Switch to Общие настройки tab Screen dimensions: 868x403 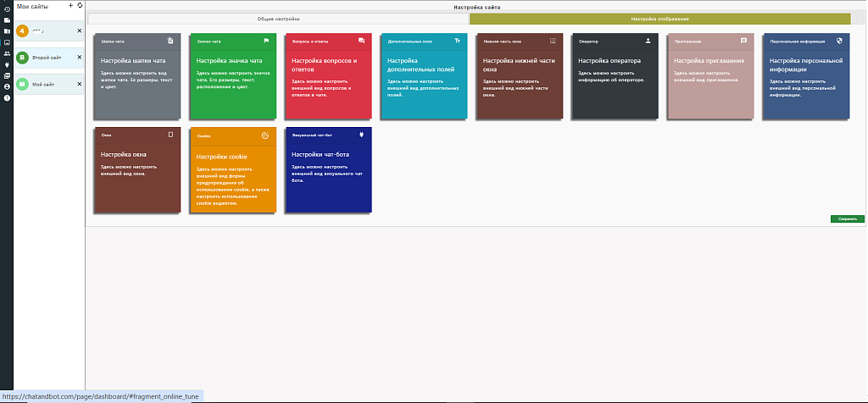click(x=278, y=19)
